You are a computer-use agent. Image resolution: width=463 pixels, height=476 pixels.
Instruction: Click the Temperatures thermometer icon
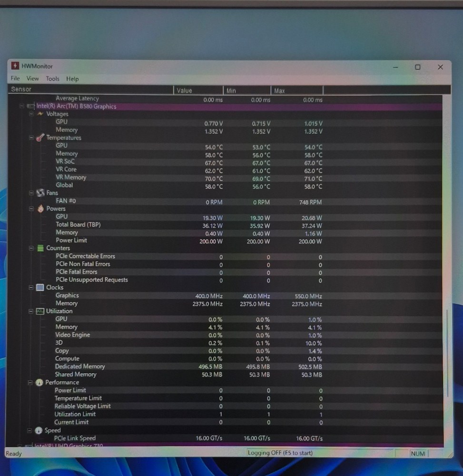pyautogui.click(x=40, y=138)
